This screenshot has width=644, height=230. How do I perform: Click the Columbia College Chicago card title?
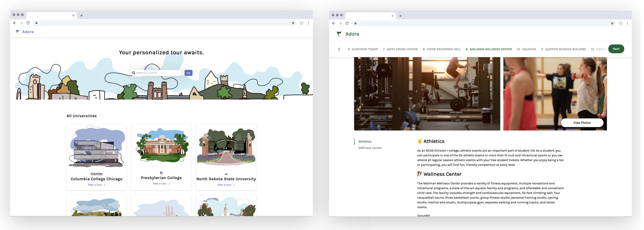tap(97, 179)
